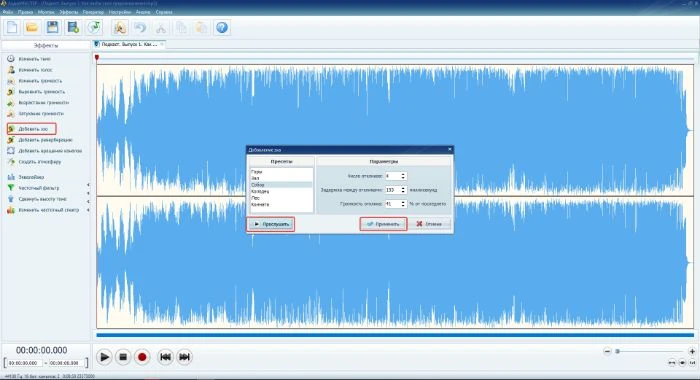Open the 'Справка' menu

164,12
